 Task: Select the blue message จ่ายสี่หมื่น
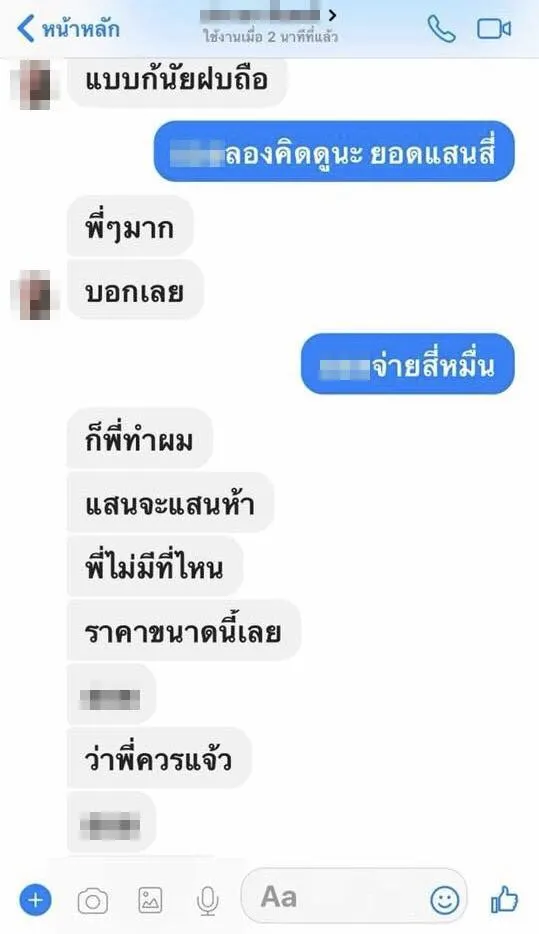click(407, 364)
